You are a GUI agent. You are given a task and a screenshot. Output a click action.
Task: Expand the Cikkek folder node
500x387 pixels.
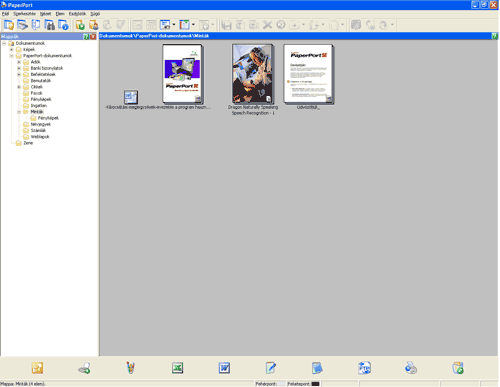click(x=19, y=87)
